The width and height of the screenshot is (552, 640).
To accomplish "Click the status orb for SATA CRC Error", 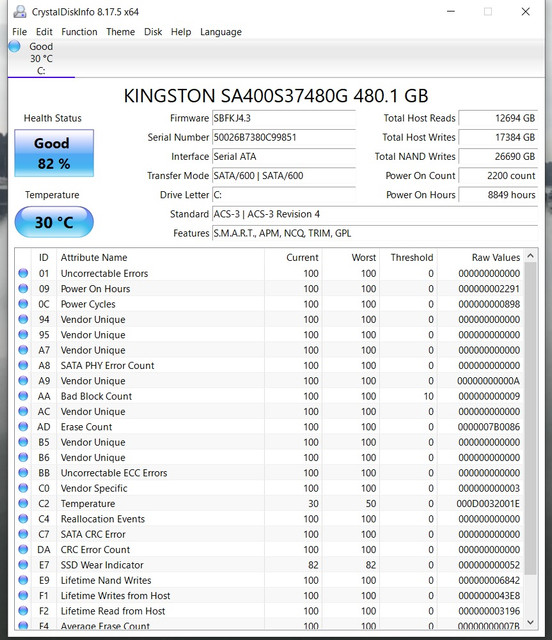I will (23, 534).
